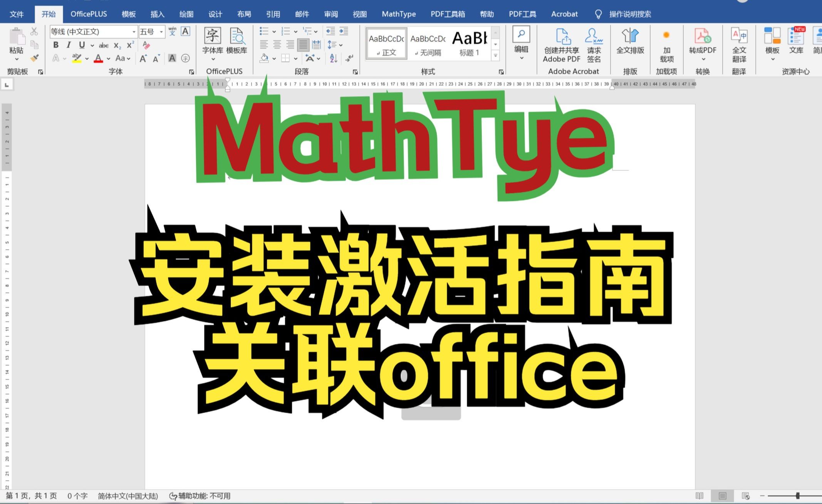Click the 模板 templates button

772,45
